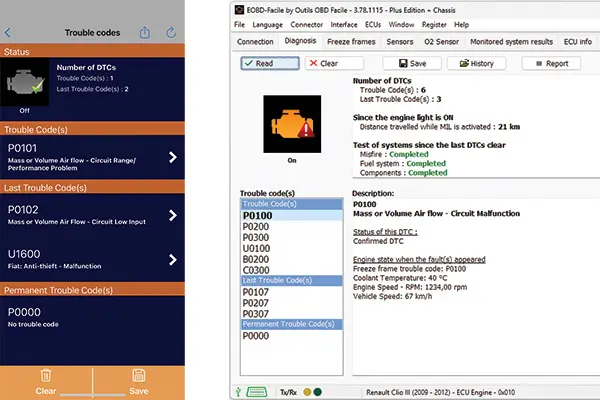The width and height of the screenshot is (600, 400).
Task: Tap the trash Clear icon at bottom
Action: pyautogui.click(x=45, y=373)
